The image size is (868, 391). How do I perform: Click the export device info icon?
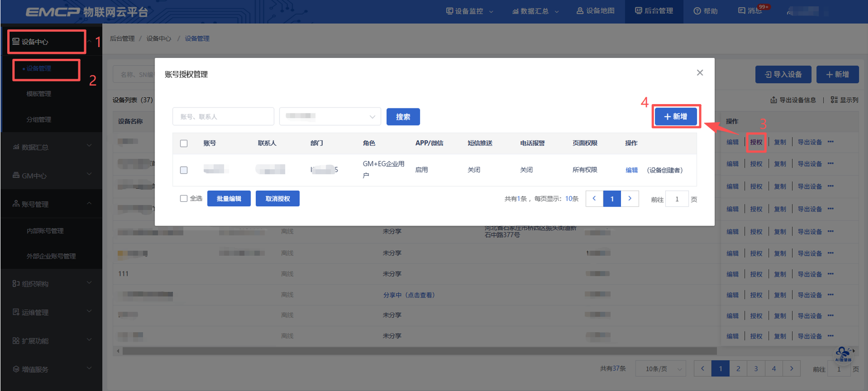pos(773,100)
